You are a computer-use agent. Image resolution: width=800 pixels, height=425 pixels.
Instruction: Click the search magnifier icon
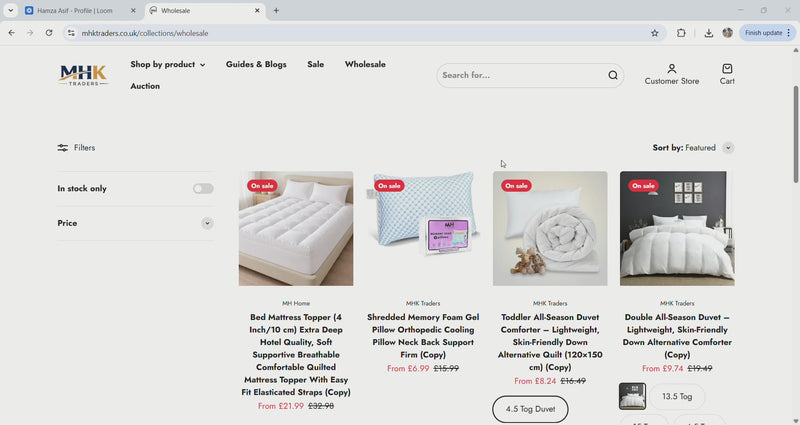(x=613, y=75)
